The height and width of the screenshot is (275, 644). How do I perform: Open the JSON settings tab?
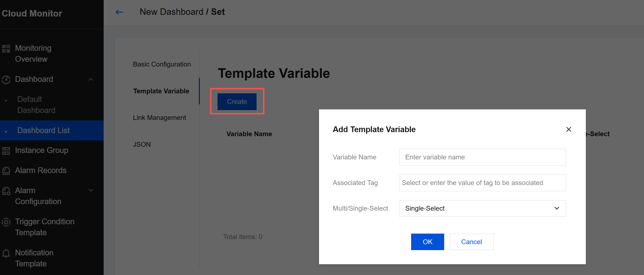tap(142, 144)
